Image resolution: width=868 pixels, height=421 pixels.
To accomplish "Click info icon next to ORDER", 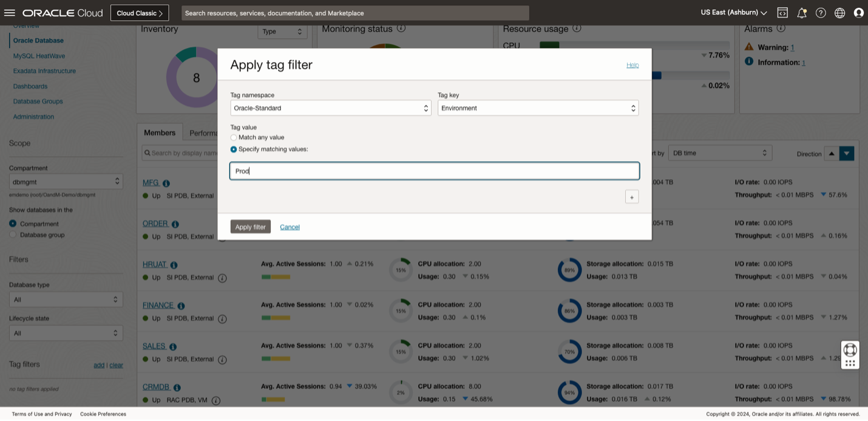I will point(175,224).
